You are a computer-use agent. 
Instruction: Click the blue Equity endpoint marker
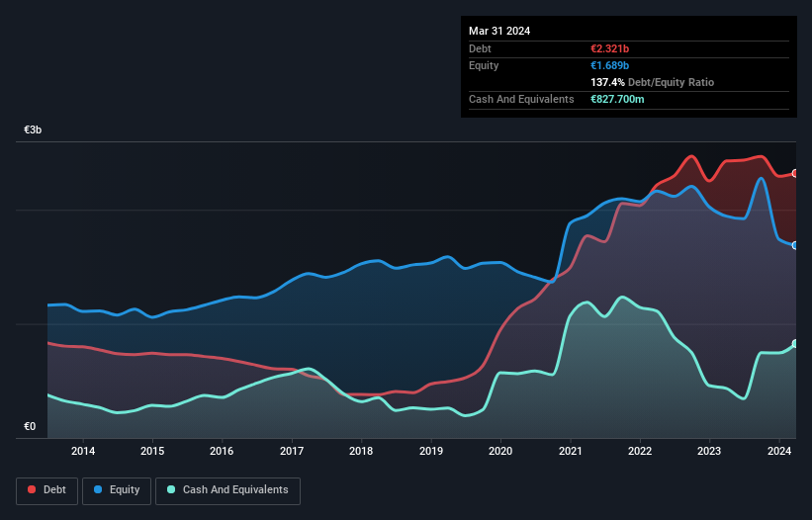pyautogui.click(x=795, y=245)
